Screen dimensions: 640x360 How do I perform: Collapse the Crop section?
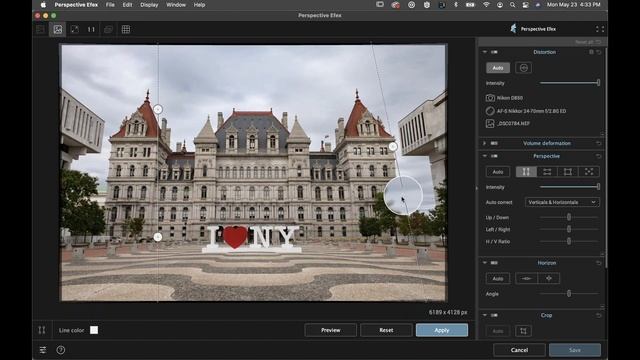[x=484, y=315]
